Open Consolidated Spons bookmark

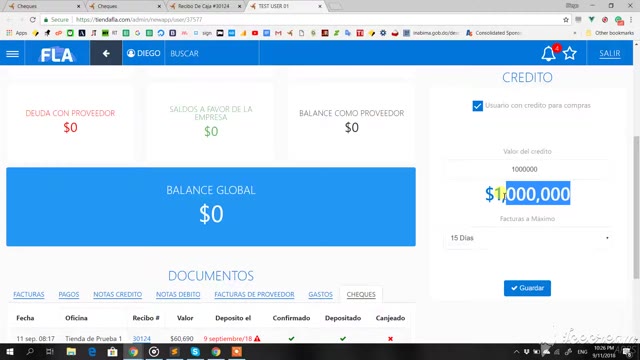click(493, 33)
